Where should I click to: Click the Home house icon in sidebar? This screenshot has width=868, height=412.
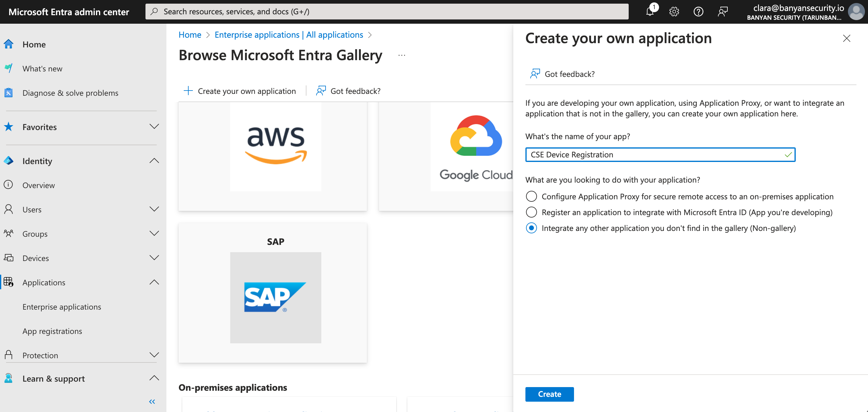9,44
